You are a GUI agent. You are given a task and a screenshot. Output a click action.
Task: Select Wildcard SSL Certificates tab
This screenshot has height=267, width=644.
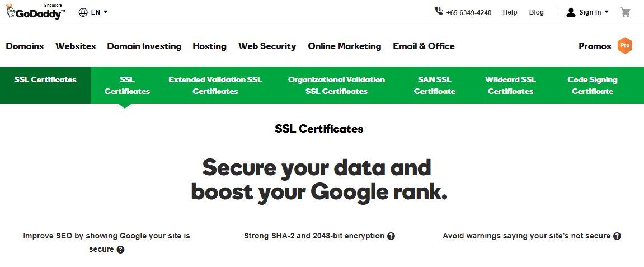click(510, 85)
